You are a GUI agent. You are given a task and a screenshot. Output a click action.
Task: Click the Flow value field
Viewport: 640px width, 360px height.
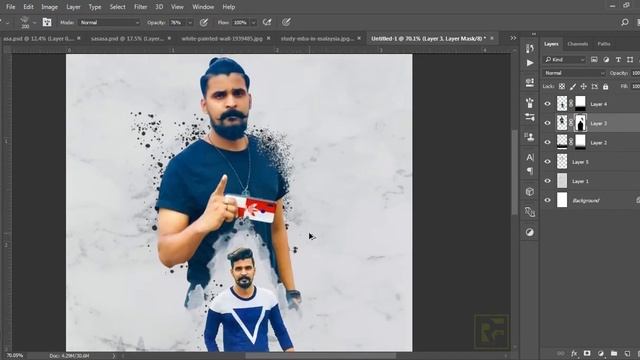241,22
